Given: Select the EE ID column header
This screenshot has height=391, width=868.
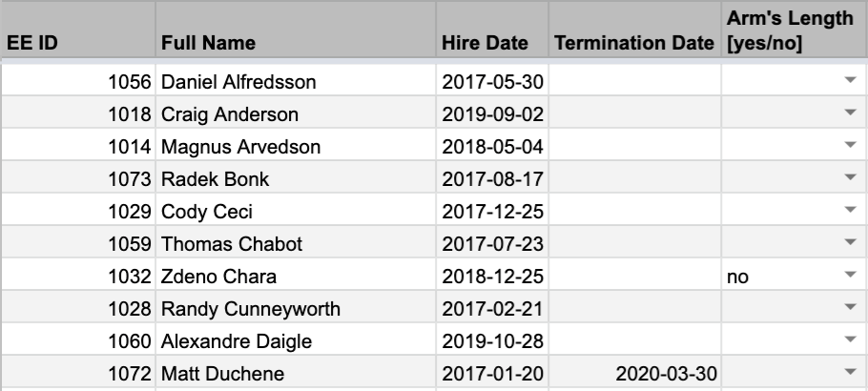Looking at the screenshot, I should coord(76,44).
